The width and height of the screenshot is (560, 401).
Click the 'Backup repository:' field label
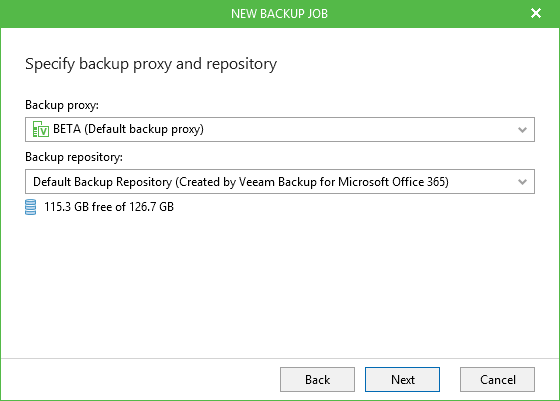[x=74, y=157]
